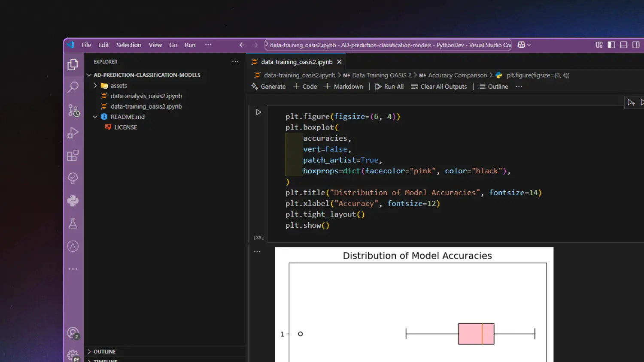Screen dimensions: 644x362
Task: Go forward with the right arrow
Action: [255, 45]
